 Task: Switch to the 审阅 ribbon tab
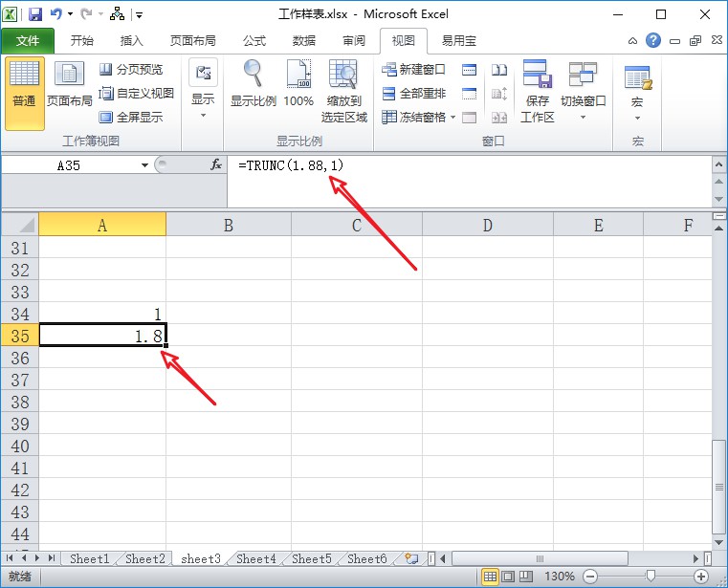click(x=354, y=41)
